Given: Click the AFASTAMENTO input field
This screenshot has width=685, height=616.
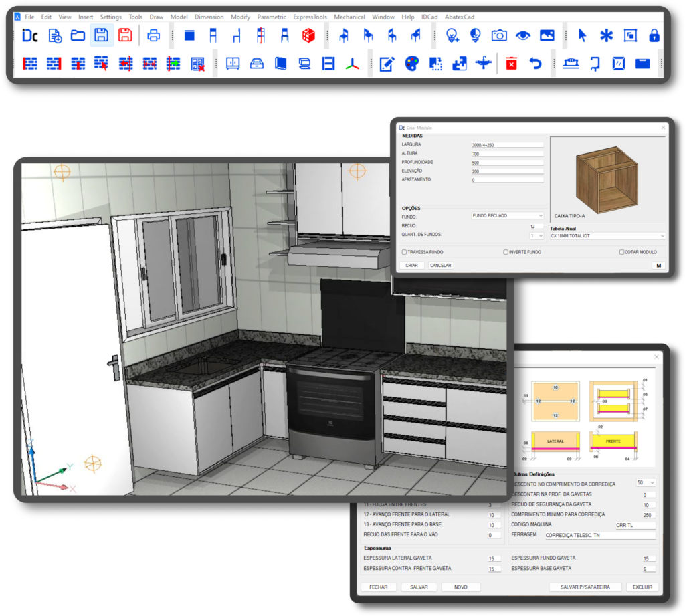Looking at the screenshot, I should [507, 180].
